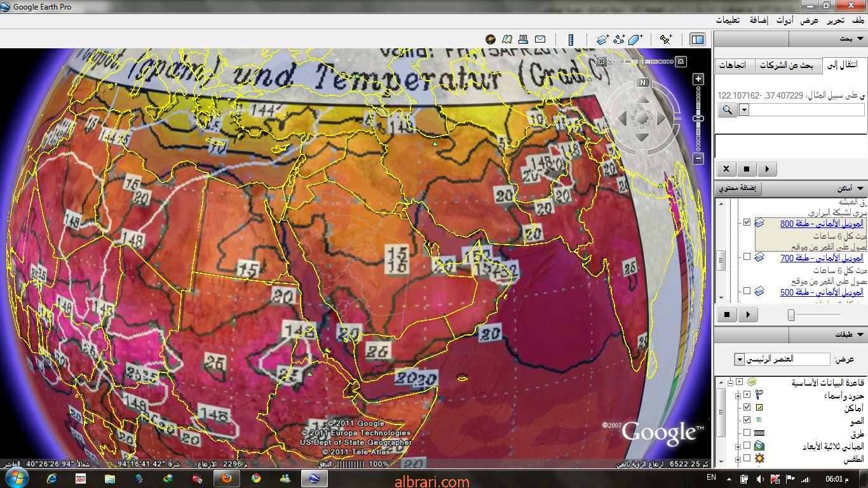Open Google Chrome from taskbar
The height and width of the screenshot is (488, 868).
coord(256,478)
